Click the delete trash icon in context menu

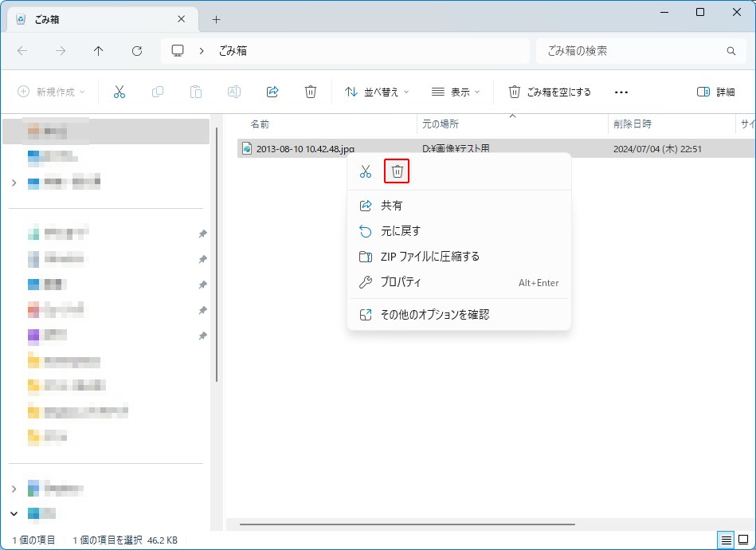[397, 171]
